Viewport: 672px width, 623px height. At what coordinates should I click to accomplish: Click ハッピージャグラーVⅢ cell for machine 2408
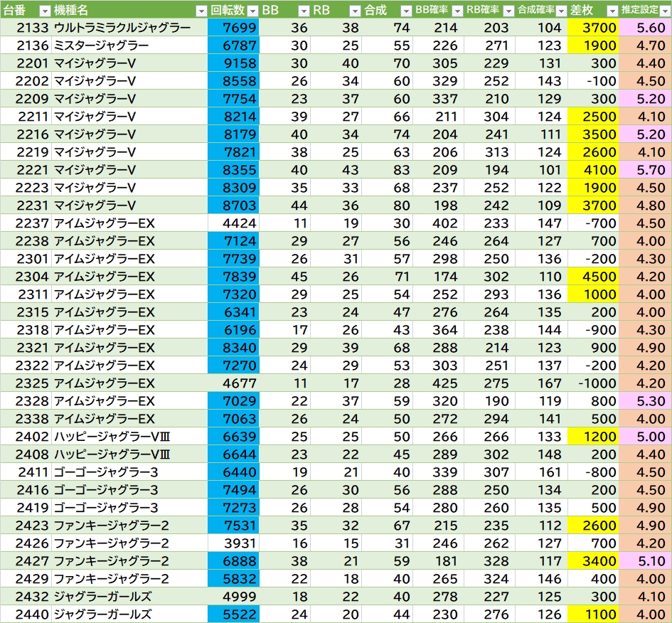pos(129,454)
